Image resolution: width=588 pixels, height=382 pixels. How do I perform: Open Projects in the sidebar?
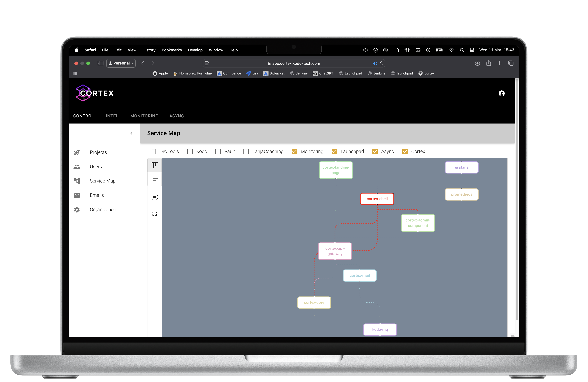[98, 152]
